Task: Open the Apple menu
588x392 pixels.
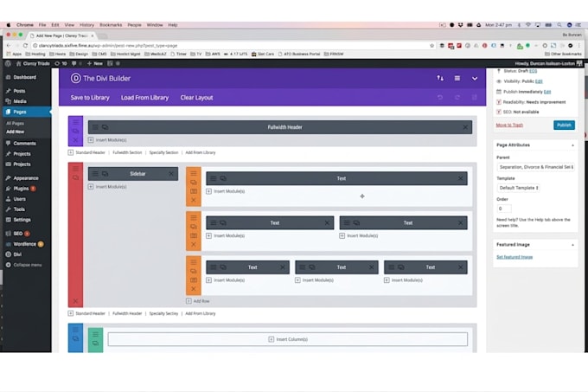Action: pos(9,25)
